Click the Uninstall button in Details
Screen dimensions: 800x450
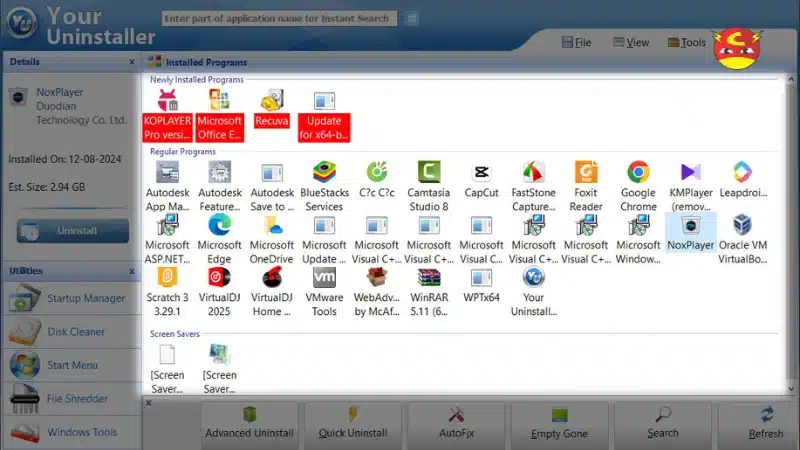tap(72, 231)
